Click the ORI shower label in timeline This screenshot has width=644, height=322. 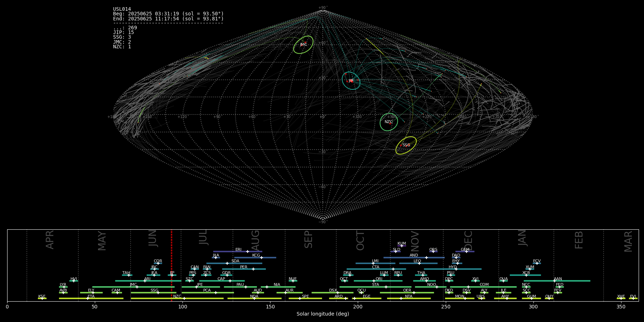[379, 279]
